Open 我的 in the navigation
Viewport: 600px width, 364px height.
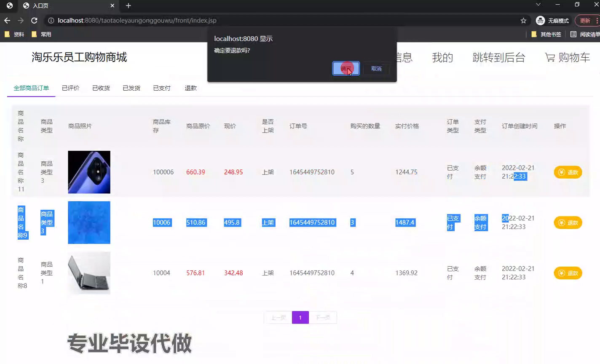click(x=442, y=57)
